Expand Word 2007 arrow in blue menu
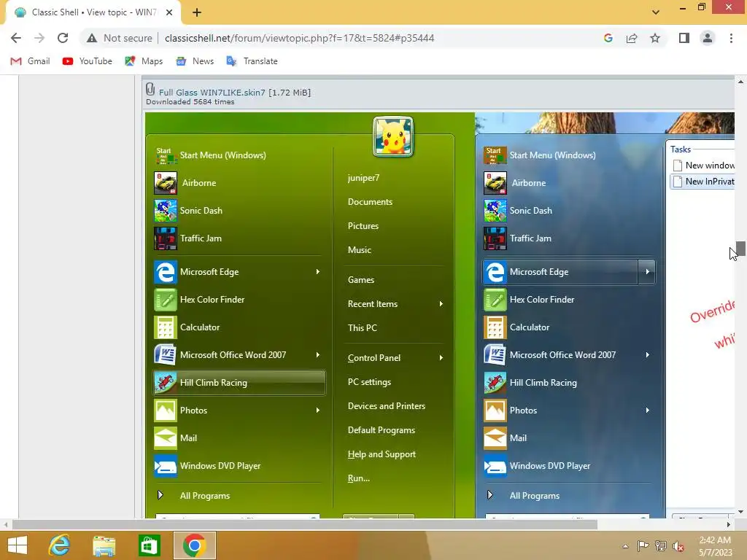The height and width of the screenshot is (560, 747). tap(648, 355)
